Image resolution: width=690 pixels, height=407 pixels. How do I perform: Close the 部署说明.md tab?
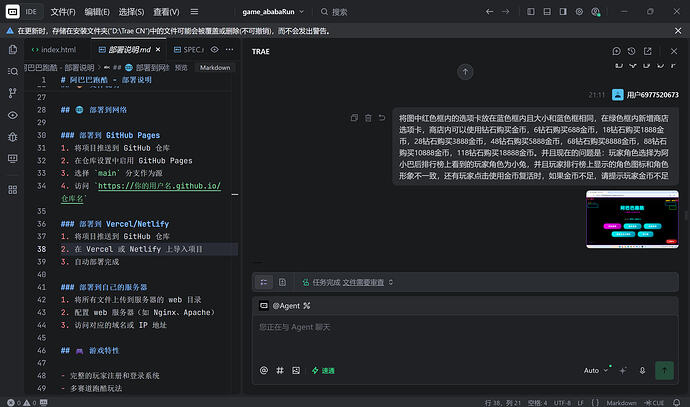[x=158, y=50]
